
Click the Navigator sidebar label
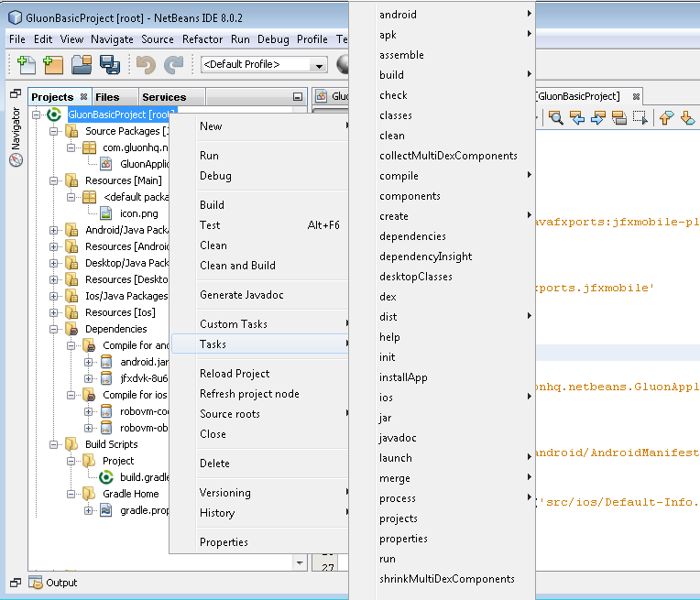pos(16,128)
